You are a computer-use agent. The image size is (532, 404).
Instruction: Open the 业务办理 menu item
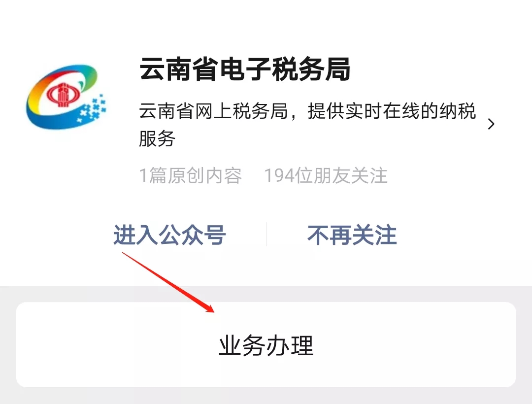[x=266, y=345]
